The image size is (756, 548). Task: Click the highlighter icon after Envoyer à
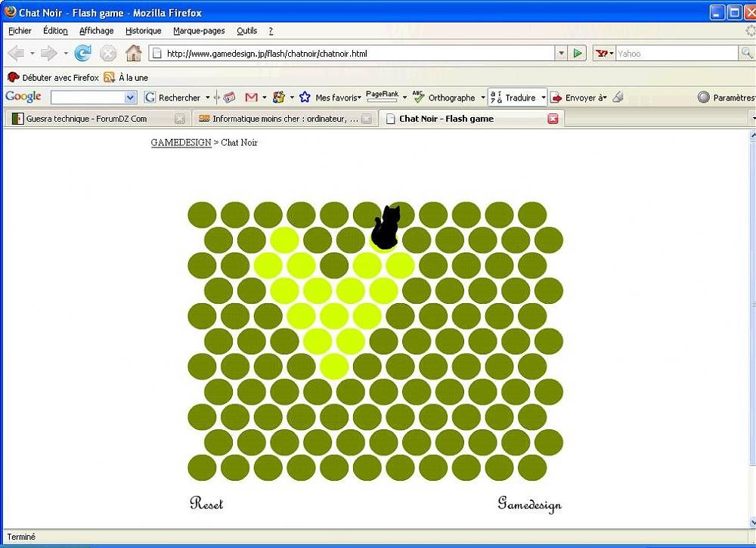[618, 98]
